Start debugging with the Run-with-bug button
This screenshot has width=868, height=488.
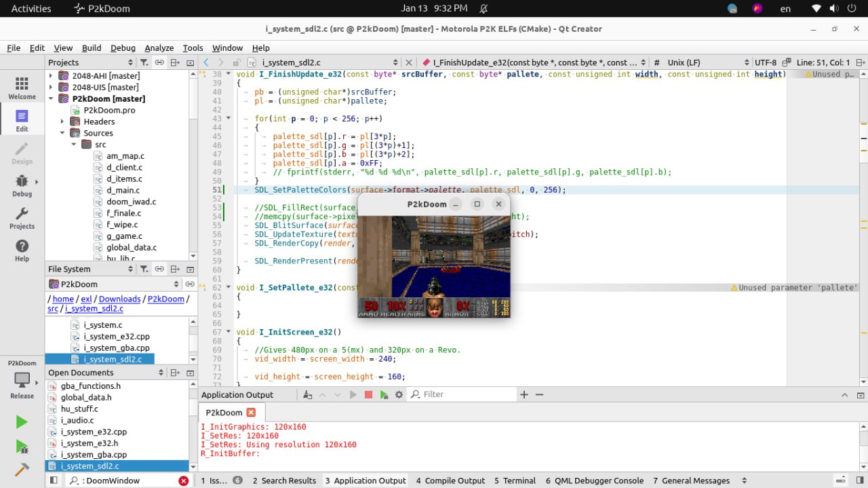22,447
